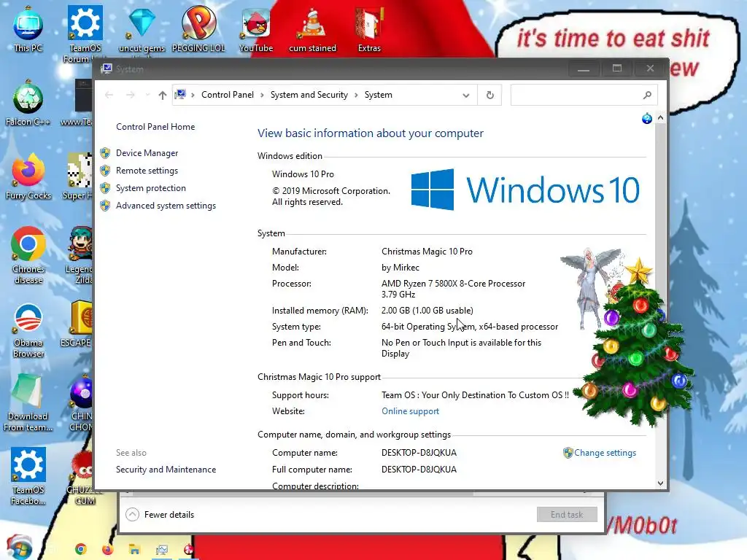Collapse Task Manager with Fewer details
747x560 pixels.
pyautogui.click(x=160, y=514)
